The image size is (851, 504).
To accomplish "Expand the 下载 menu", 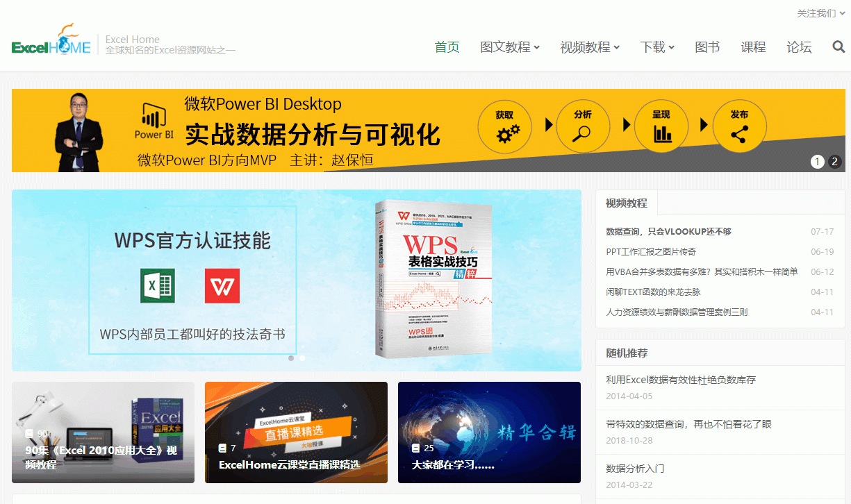I will 657,47.
